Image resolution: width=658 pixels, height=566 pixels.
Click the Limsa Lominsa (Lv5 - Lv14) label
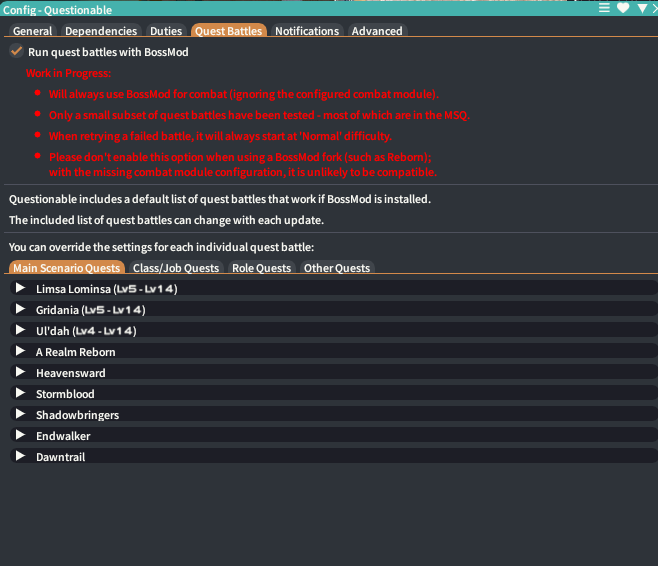107,289
